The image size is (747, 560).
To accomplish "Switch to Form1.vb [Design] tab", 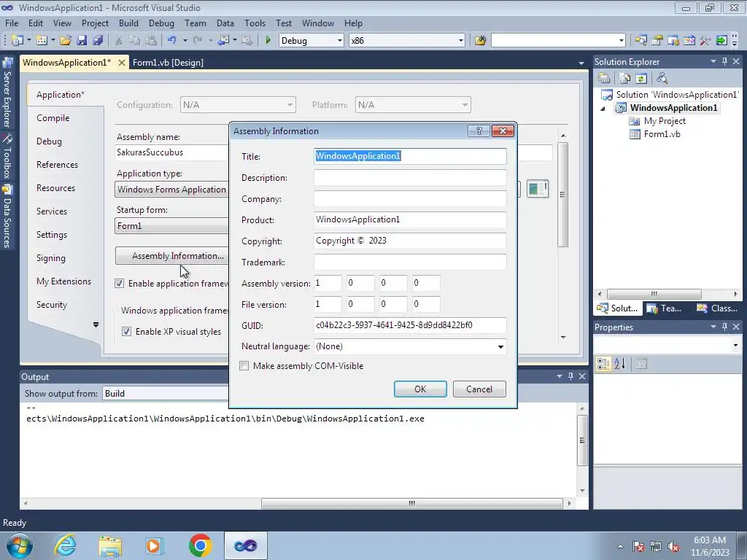I will (168, 63).
